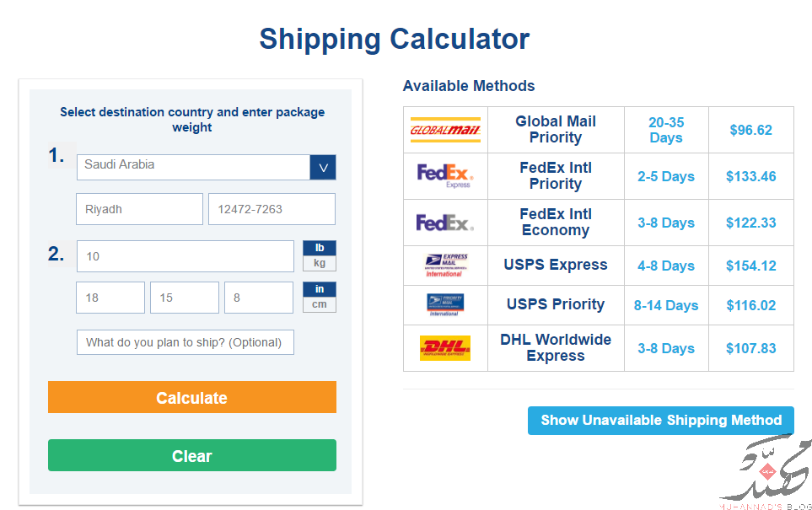Click the orange Calculate button
The width and height of the screenshot is (812, 510).
click(x=192, y=397)
